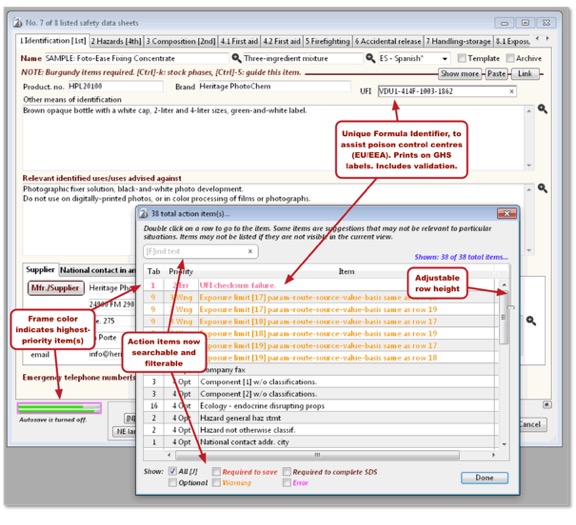Click the Brand field Heritage PhotoChem
This screenshot has height=525, width=576.
pyautogui.click(x=274, y=86)
